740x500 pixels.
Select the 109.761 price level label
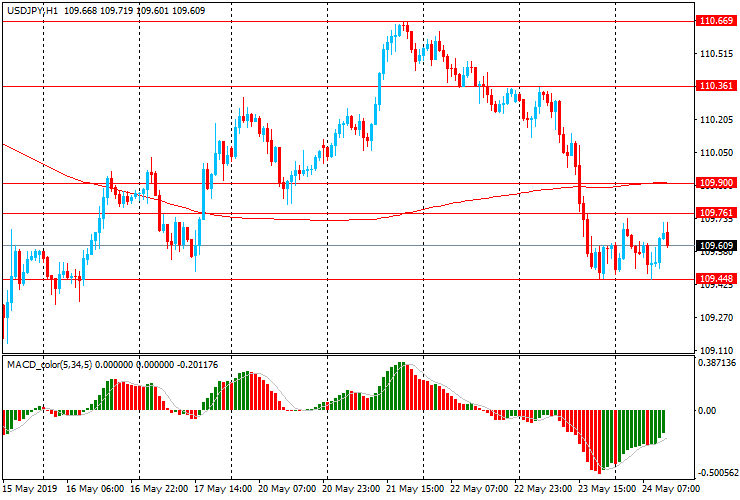click(716, 213)
